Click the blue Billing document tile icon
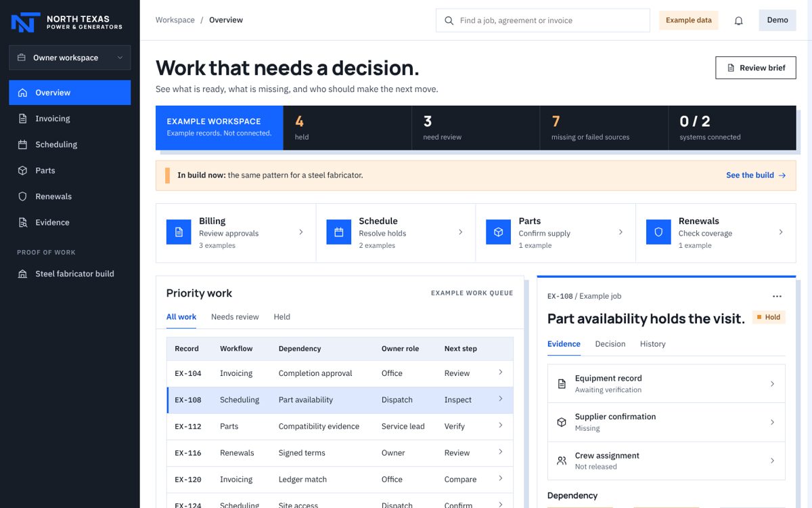Screen dimensions: 812x508 tap(179, 232)
